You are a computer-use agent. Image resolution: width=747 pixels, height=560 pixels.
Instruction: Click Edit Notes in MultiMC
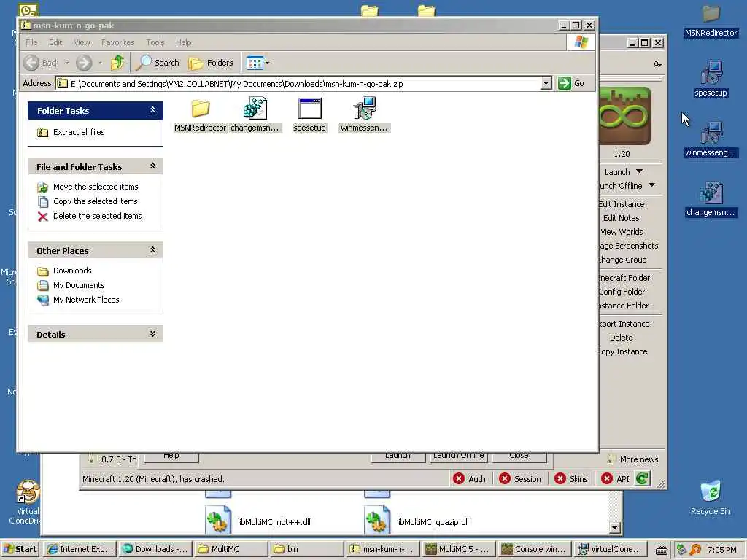(x=622, y=218)
